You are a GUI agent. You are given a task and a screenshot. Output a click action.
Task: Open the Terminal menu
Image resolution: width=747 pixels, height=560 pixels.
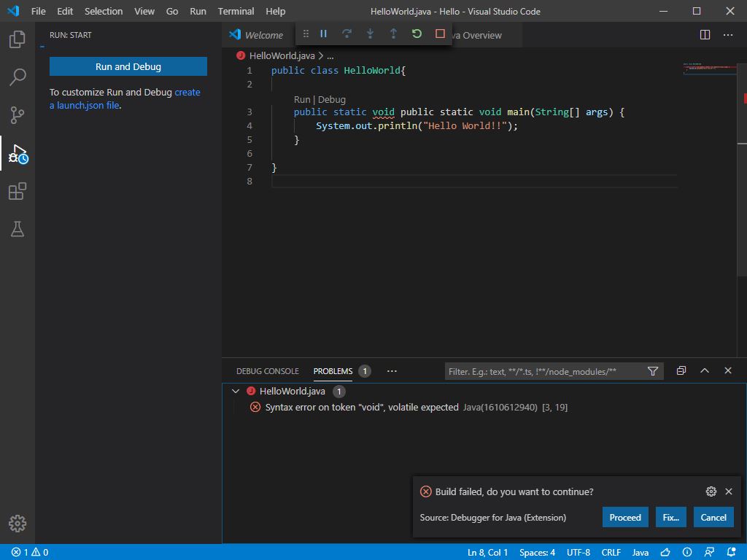pyautogui.click(x=236, y=11)
